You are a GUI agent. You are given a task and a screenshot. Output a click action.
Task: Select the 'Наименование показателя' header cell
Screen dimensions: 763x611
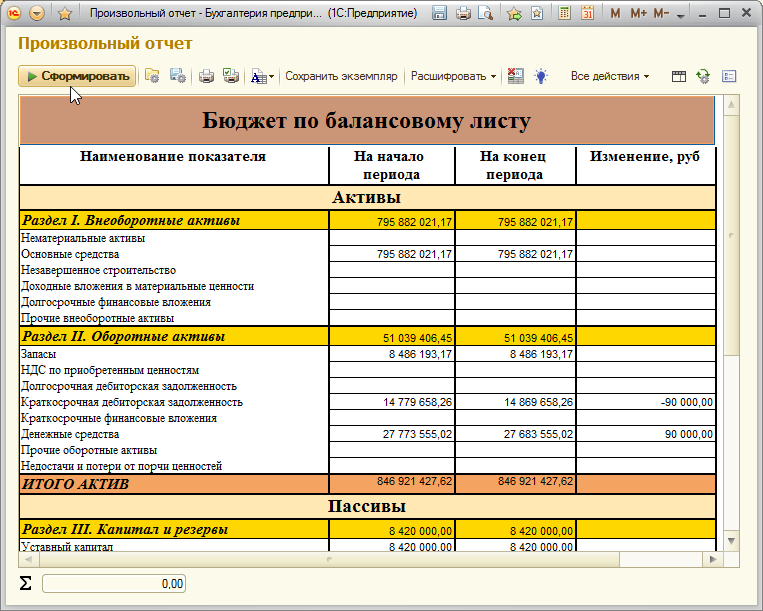point(174,165)
